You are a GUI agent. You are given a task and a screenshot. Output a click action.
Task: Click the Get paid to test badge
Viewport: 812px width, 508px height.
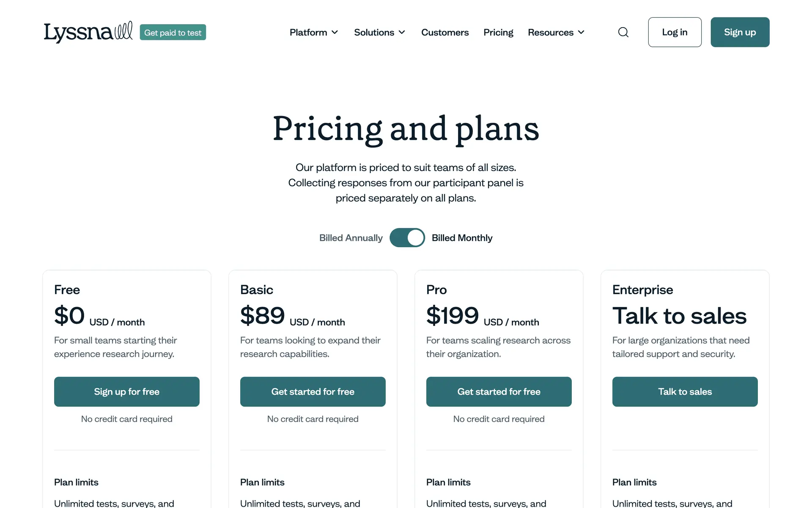tap(173, 33)
